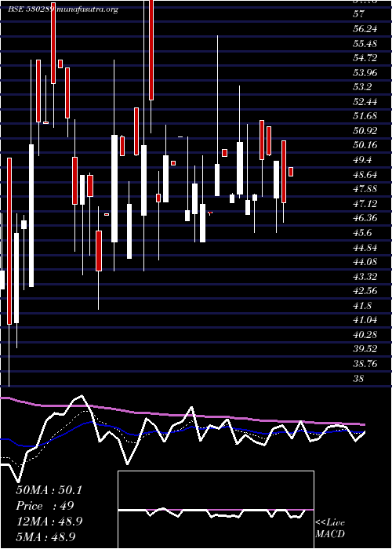
Task: Click the Price : 49 label
Action: click(x=45, y=506)
